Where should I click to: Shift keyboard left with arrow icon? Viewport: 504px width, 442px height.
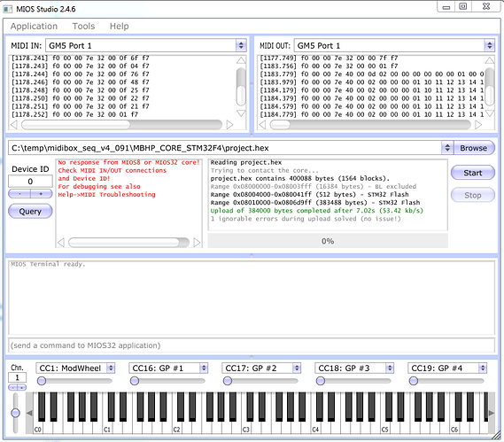pyautogui.click(x=29, y=413)
